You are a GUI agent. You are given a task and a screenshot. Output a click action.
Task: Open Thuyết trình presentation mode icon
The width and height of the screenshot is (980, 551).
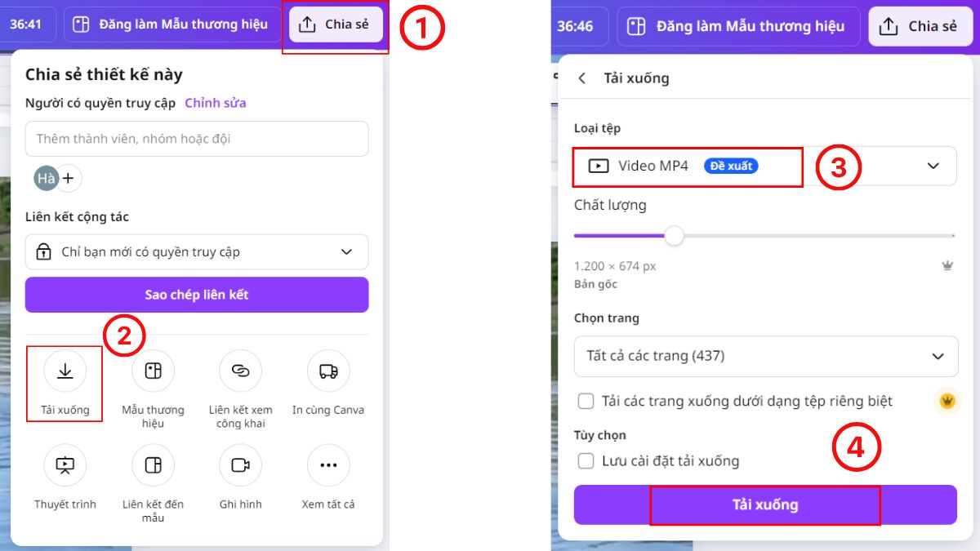[65, 464]
